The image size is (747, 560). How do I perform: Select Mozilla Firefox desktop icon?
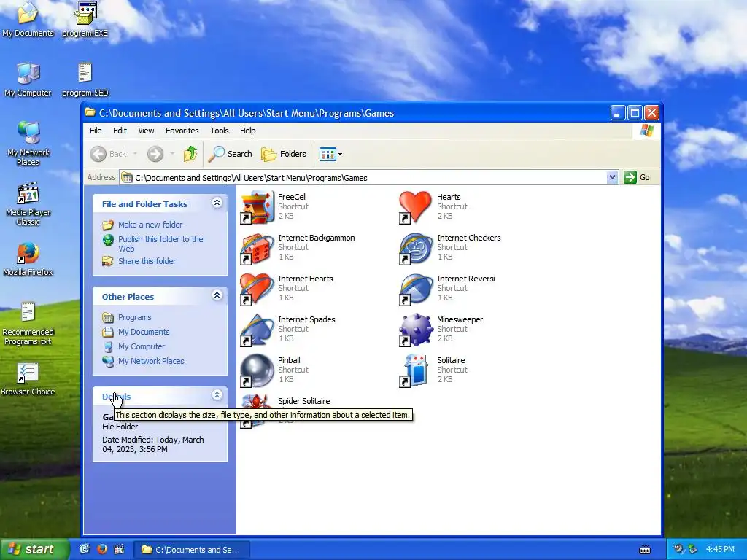pos(28,259)
